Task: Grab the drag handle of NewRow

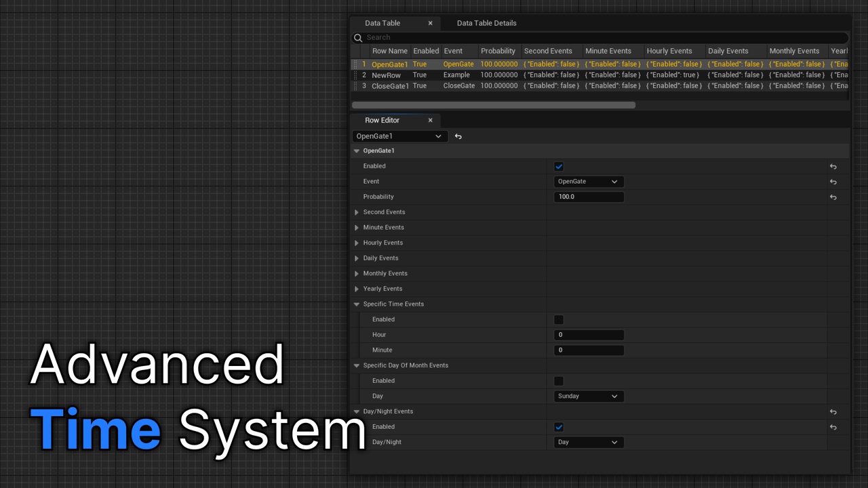Action: tap(355, 75)
